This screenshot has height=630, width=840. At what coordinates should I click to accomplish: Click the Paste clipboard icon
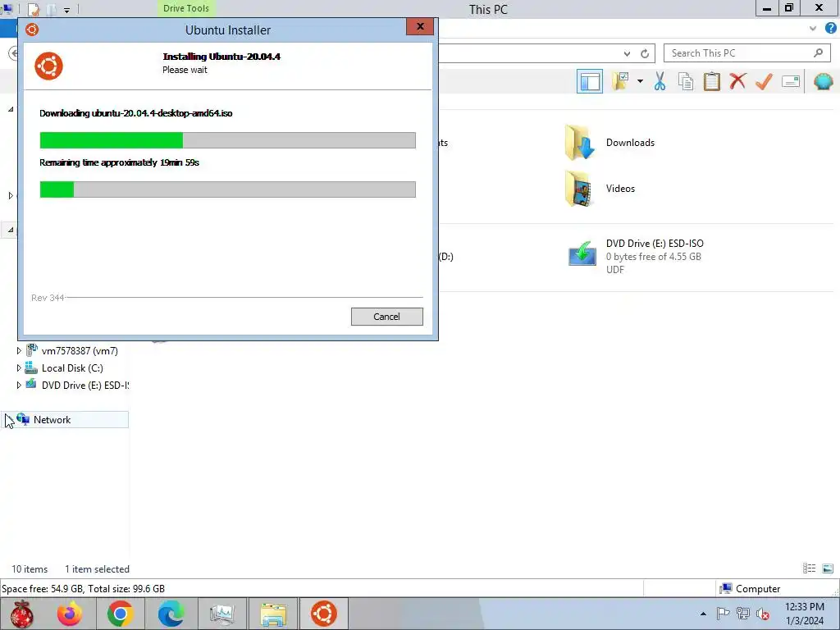(x=711, y=81)
